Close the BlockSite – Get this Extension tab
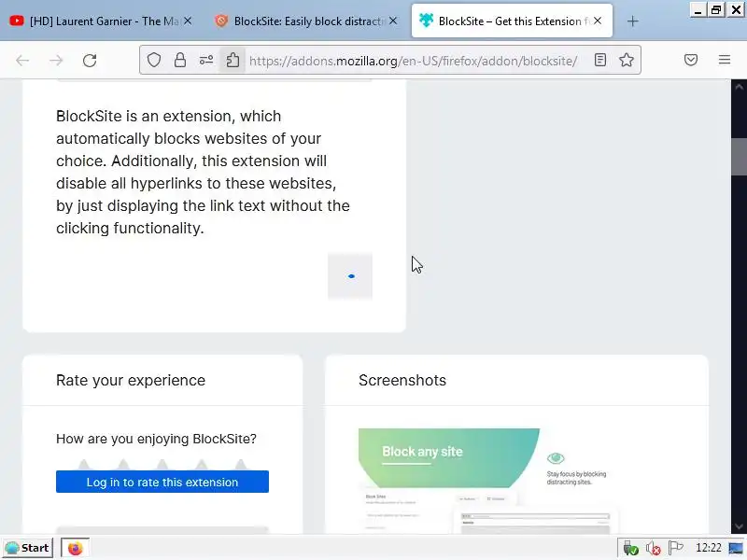 [x=598, y=21]
